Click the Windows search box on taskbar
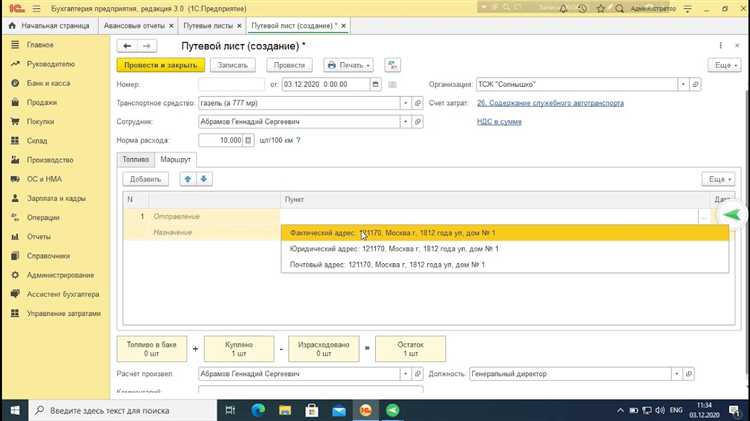750x421 pixels. 123,410
